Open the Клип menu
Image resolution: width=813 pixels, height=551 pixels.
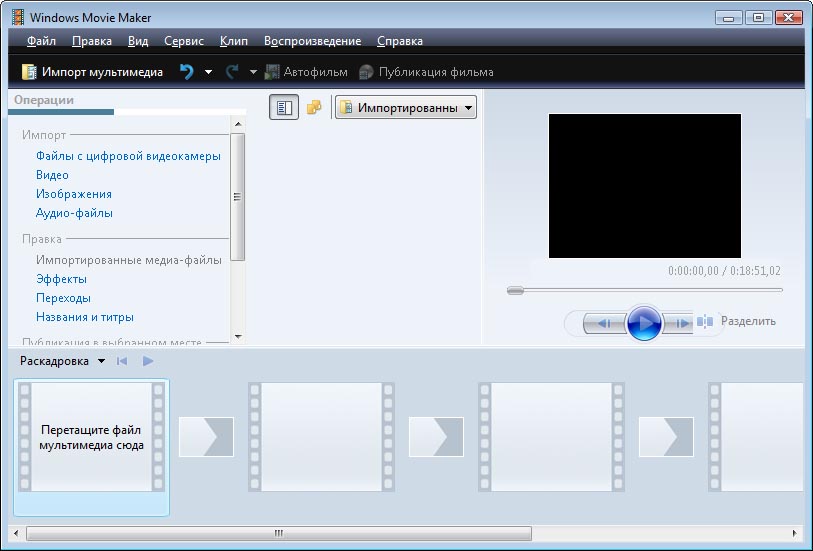click(233, 41)
